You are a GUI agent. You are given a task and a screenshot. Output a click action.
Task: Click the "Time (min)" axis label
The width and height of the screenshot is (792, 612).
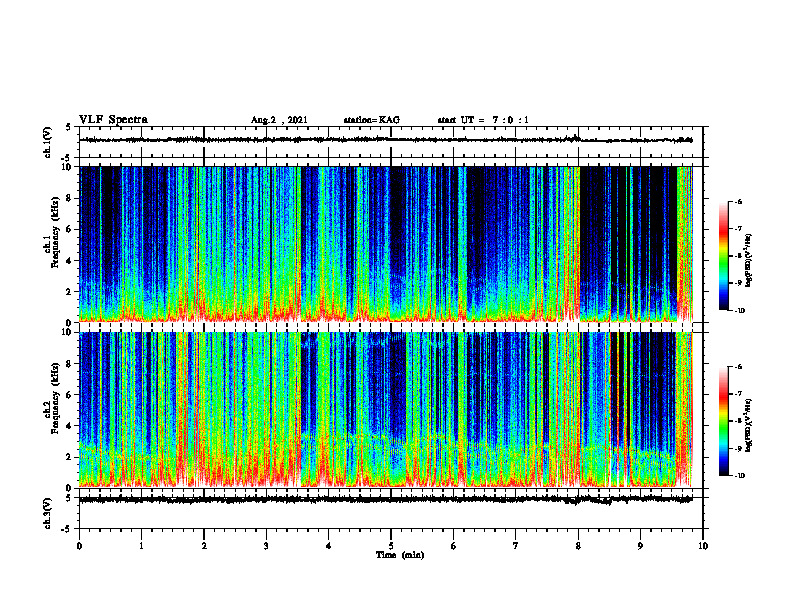tap(400, 555)
